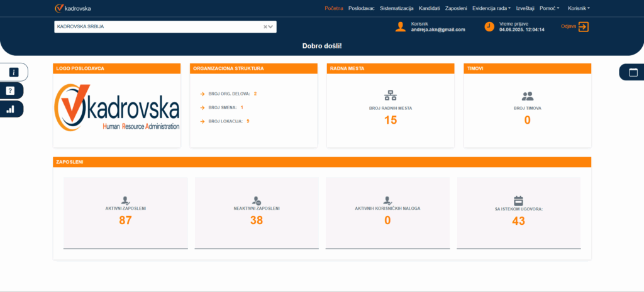Open the Korisnik dropdown menu
Screen dimensions: 644x292
coord(578,8)
